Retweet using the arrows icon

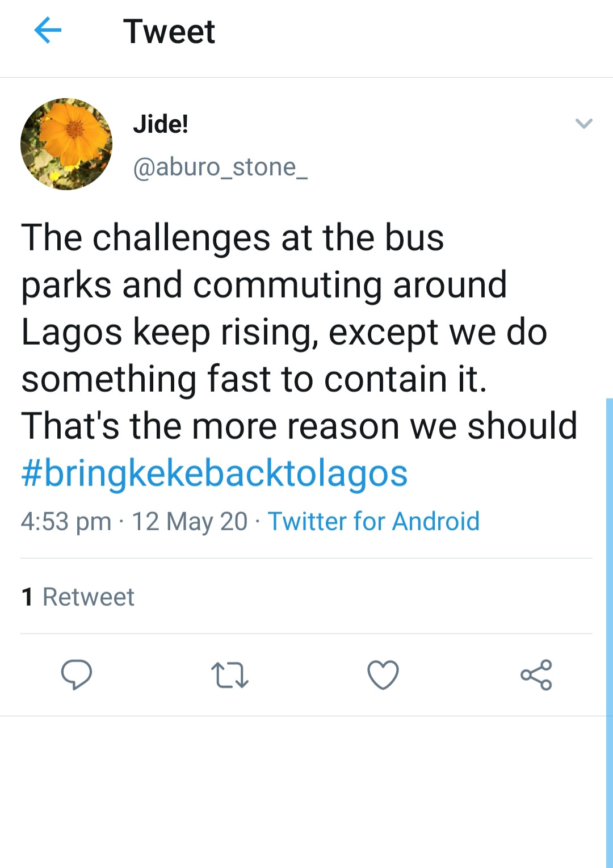230,675
